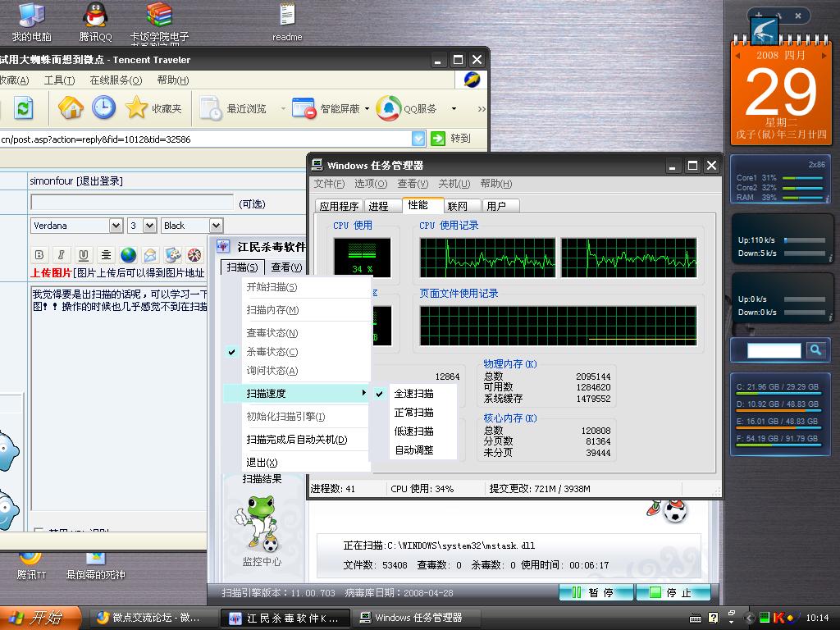
Task: Click the 开始 Start button
Action: [x=39, y=618]
